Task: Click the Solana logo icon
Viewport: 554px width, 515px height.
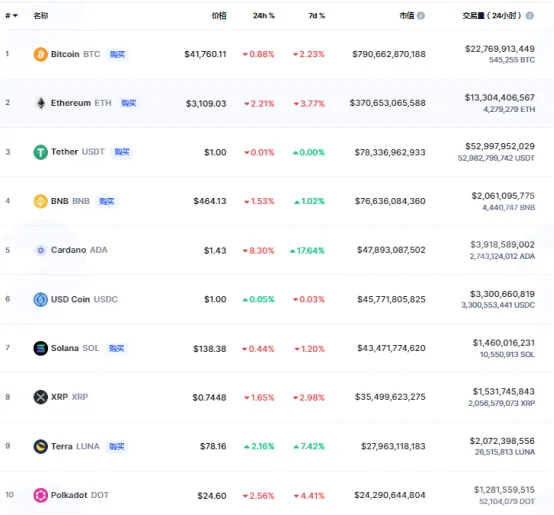Action: pyautogui.click(x=40, y=348)
